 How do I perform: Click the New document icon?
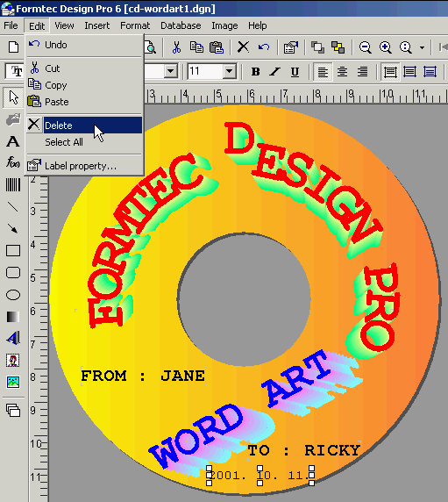pyautogui.click(x=13, y=47)
